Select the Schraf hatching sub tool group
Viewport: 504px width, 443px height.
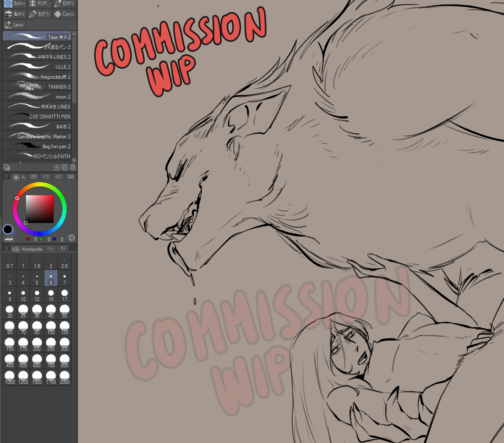(x=14, y=3)
